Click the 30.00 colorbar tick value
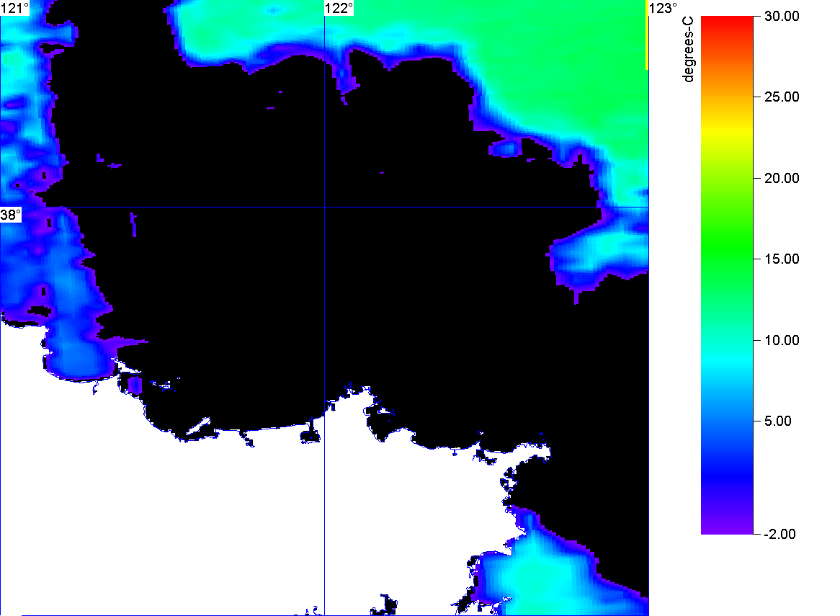Viewport: 840px width, 616px height. tap(782, 16)
